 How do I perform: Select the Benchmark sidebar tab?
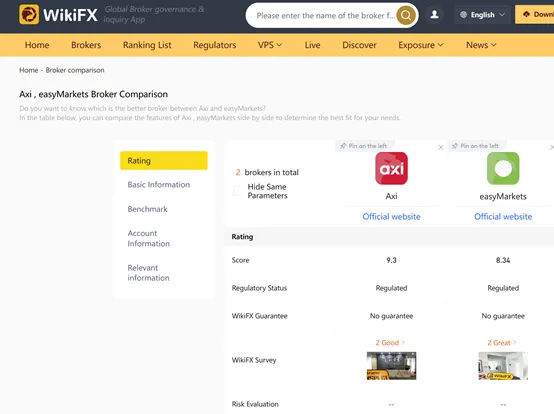pos(147,209)
